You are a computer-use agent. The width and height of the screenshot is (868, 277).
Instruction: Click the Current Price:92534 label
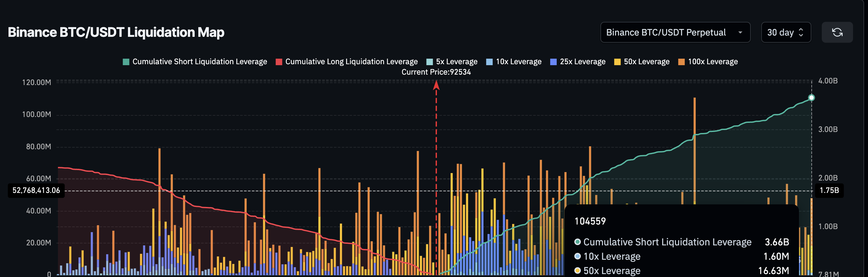coord(436,72)
